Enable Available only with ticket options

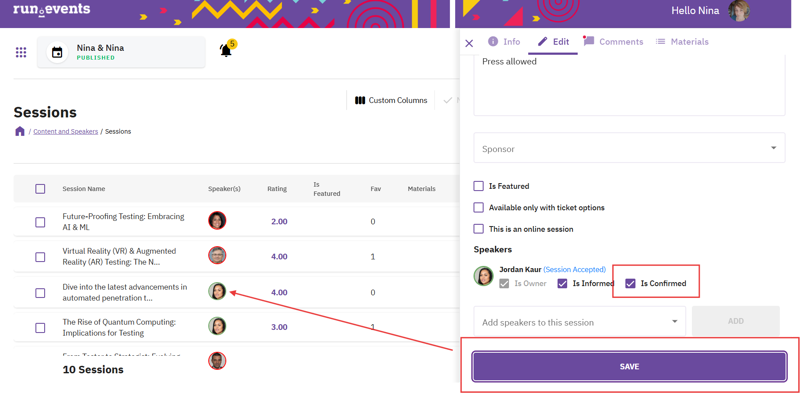click(x=479, y=208)
